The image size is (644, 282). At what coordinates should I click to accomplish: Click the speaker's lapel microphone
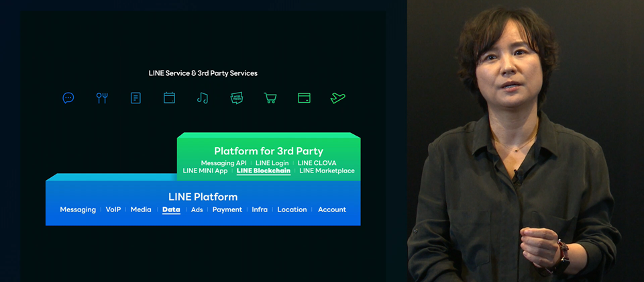pos(519,177)
